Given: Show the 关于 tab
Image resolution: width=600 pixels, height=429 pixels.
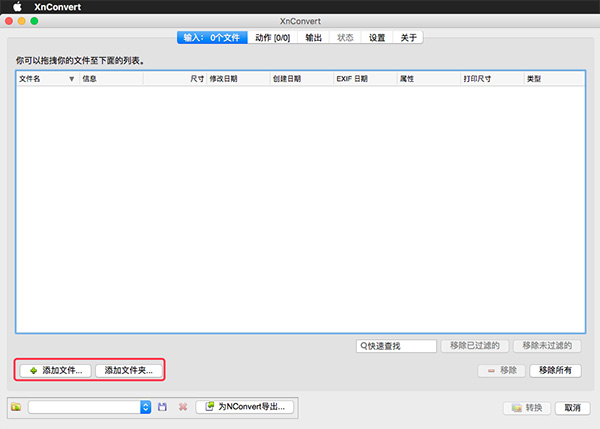Looking at the screenshot, I should coord(408,38).
